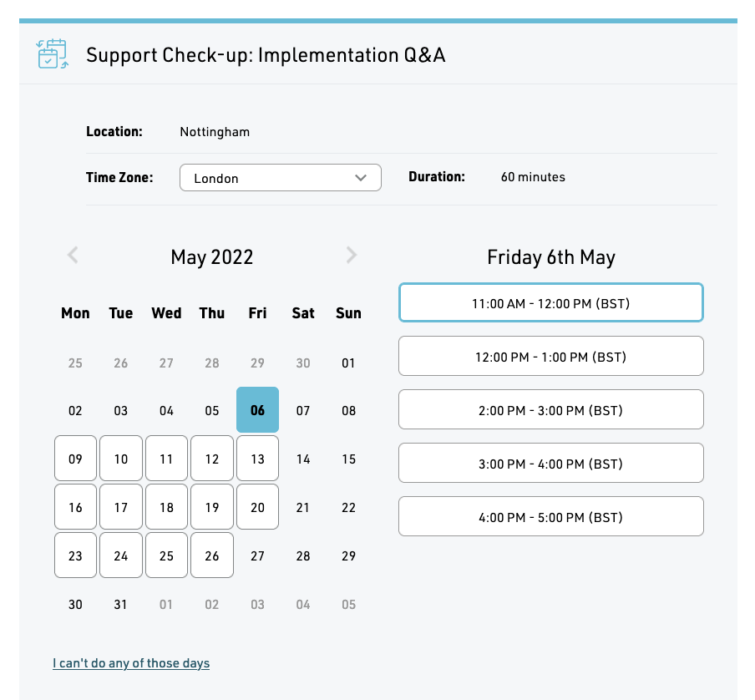Viewport: 755px width, 700px height.
Task: Pick the 2:00 PM - 3:00 PM slot
Action: [551, 409]
